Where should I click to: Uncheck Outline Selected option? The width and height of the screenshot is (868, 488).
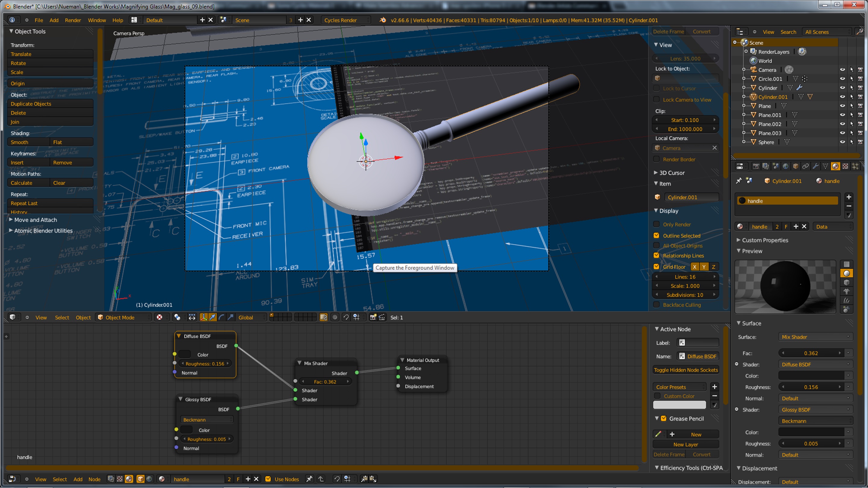click(x=656, y=235)
